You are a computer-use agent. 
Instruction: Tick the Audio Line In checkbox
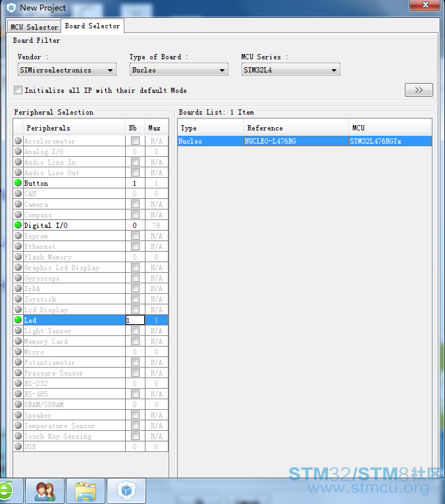pos(135,162)
